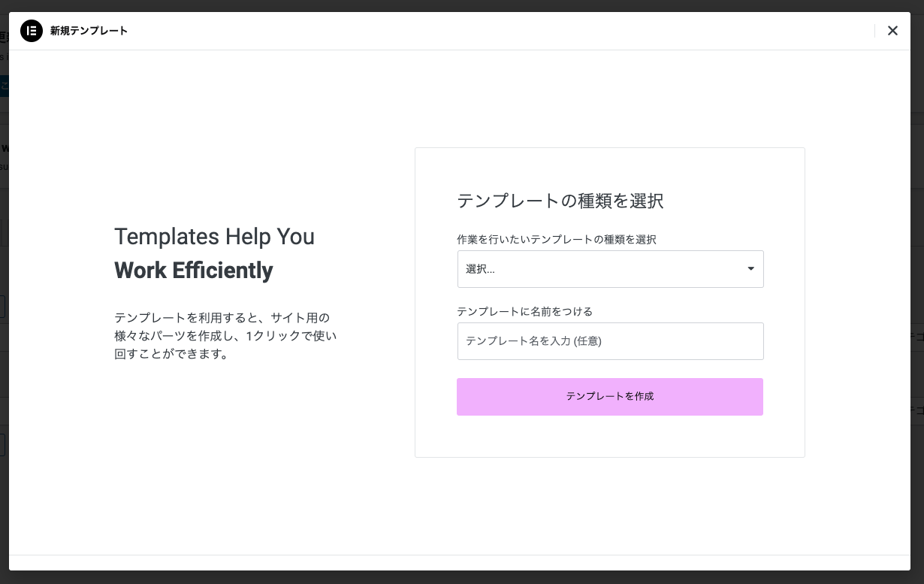This screenshot has width=924, height=584.
Task: Dismiss the 新規テンプレート dialog with X
Action: pos(892,31)
